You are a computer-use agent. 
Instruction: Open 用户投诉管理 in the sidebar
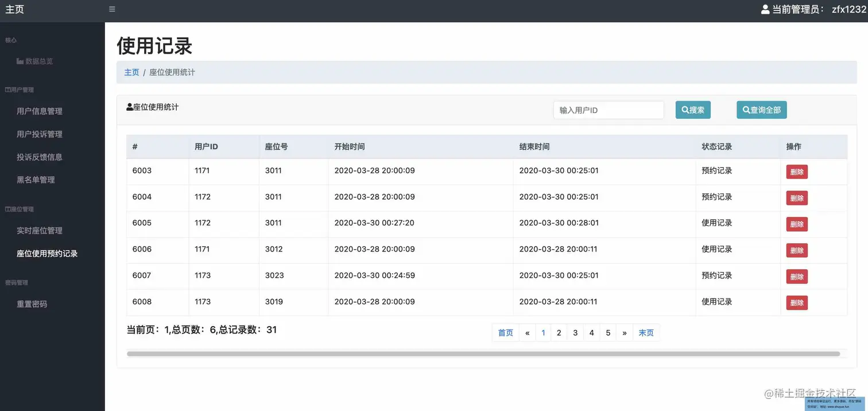[40, 134]
